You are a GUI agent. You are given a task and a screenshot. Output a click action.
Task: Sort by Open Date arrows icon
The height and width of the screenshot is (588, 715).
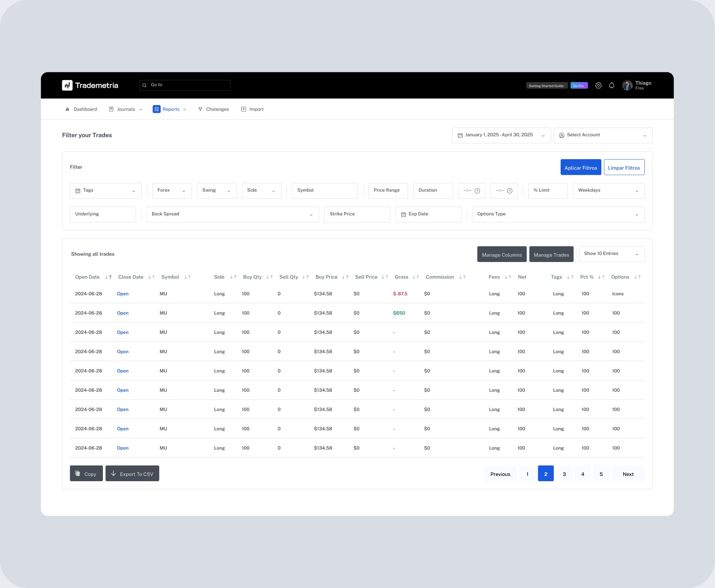[x=109, y=277]
